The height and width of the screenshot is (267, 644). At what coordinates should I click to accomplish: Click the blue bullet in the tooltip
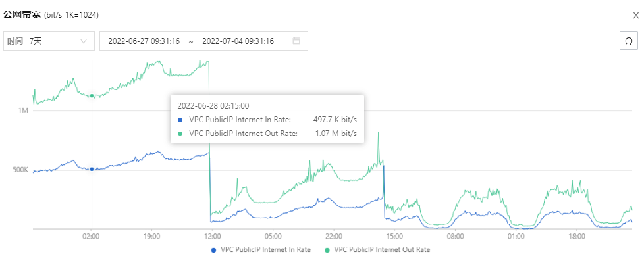tap(180, 120)
